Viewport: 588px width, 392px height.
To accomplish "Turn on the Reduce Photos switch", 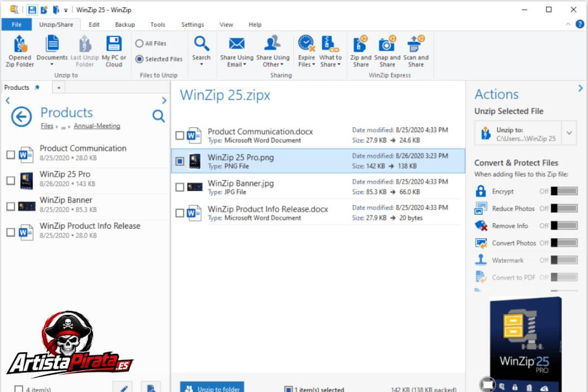I will click(564, 208).
